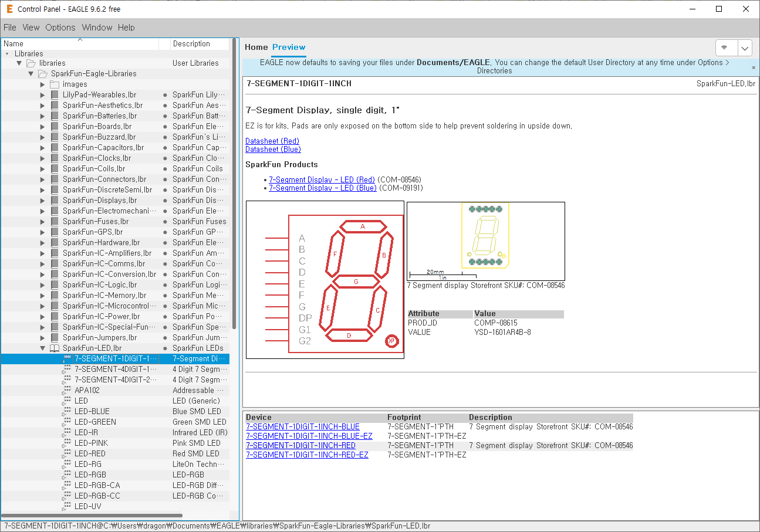Click device icon next to LED-UV
Image resolution: width=760 pixels, height=532 pixels.
coord(66,506)
